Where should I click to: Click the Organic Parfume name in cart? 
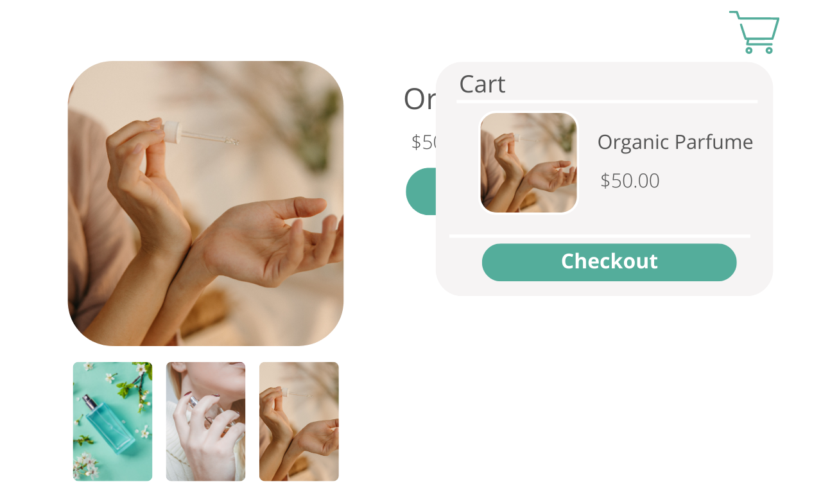pos(675,142)
